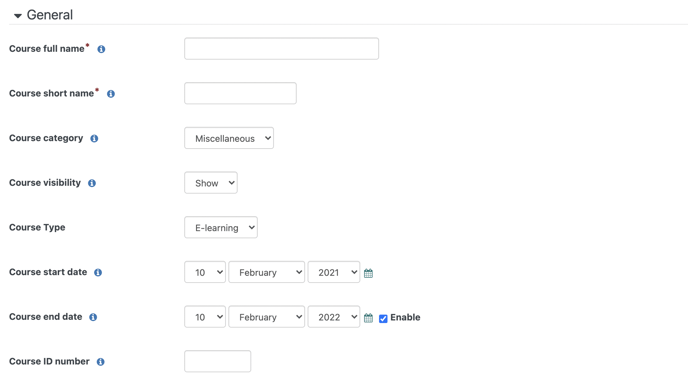Open calendar picker for course end date
Image resolution: width=688 pixels, height=380 pixels.
[x=369, y=318]
